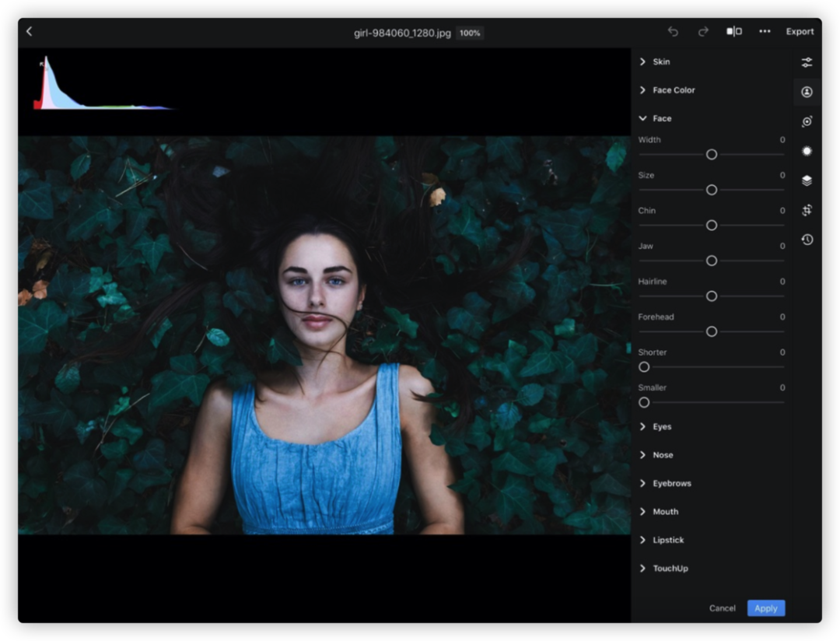Expand the Eyes section
The height and width of the screenshot is (641, 840).
661,426
